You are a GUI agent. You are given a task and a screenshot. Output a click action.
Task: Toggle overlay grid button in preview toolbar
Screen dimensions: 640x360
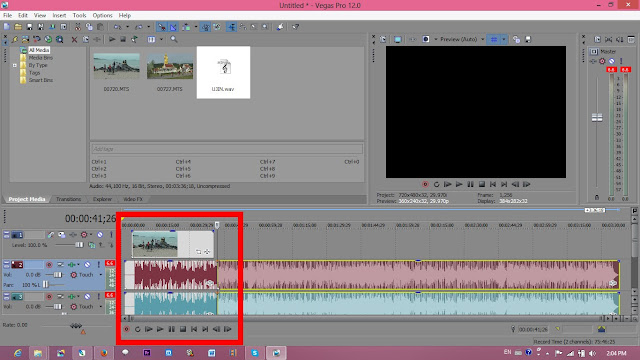tap(494, 40)
